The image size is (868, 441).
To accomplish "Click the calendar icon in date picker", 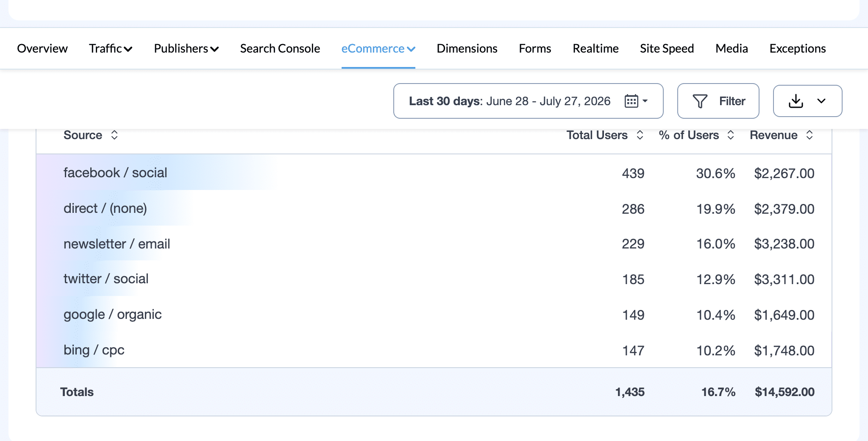I will tap(631, 101).
